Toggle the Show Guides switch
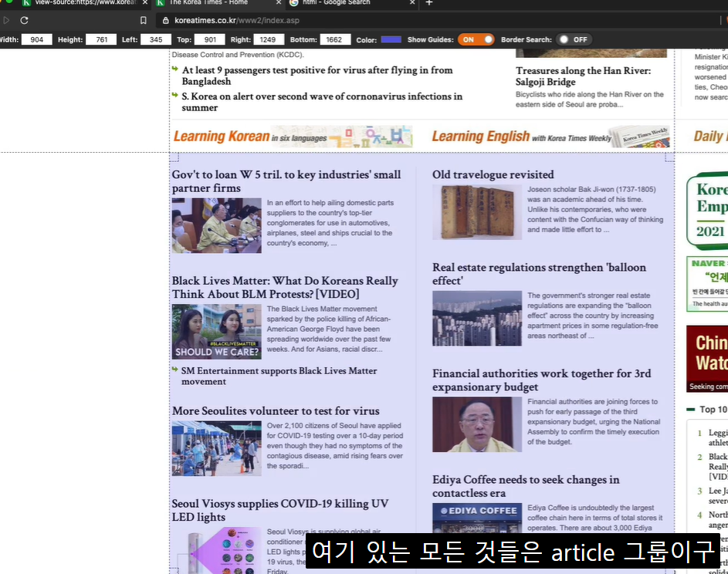728x574 pixels. [476, 39]
